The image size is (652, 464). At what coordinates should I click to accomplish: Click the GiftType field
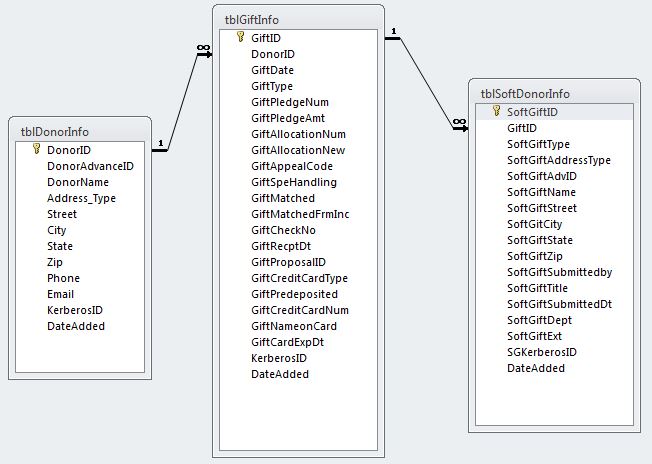[298, 86]
